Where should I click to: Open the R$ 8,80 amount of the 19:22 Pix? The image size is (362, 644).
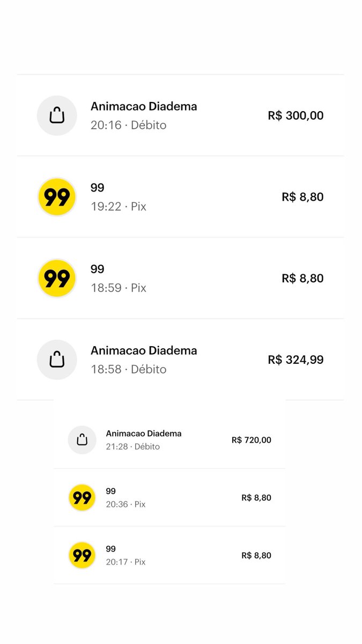(302, 197)
